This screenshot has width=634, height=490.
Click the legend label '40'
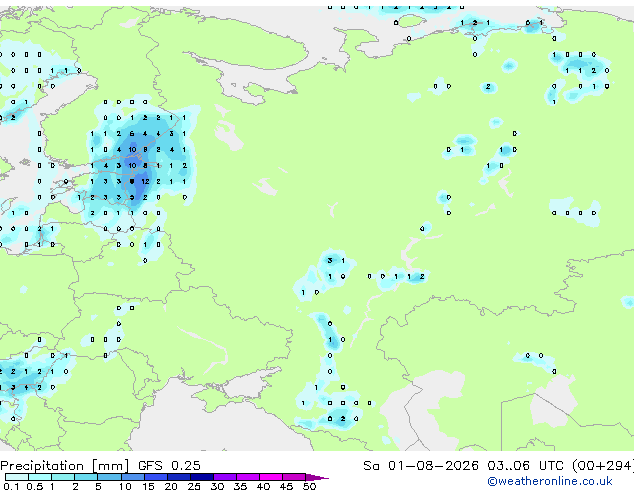coord(263,486)
